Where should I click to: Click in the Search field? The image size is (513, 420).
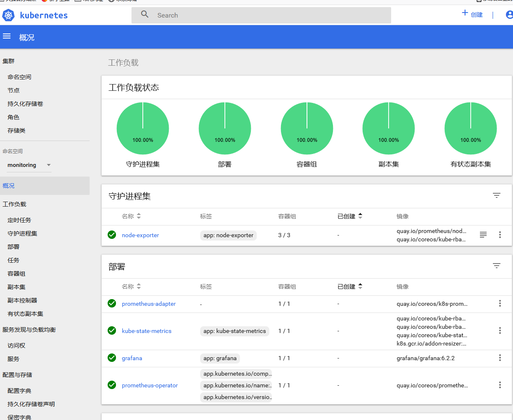[261, 15]
